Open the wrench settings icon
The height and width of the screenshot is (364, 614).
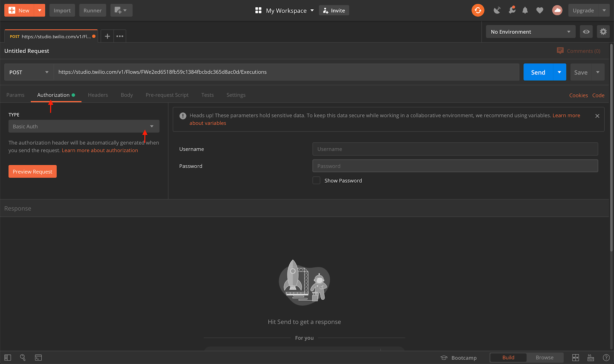coord(512,10)
